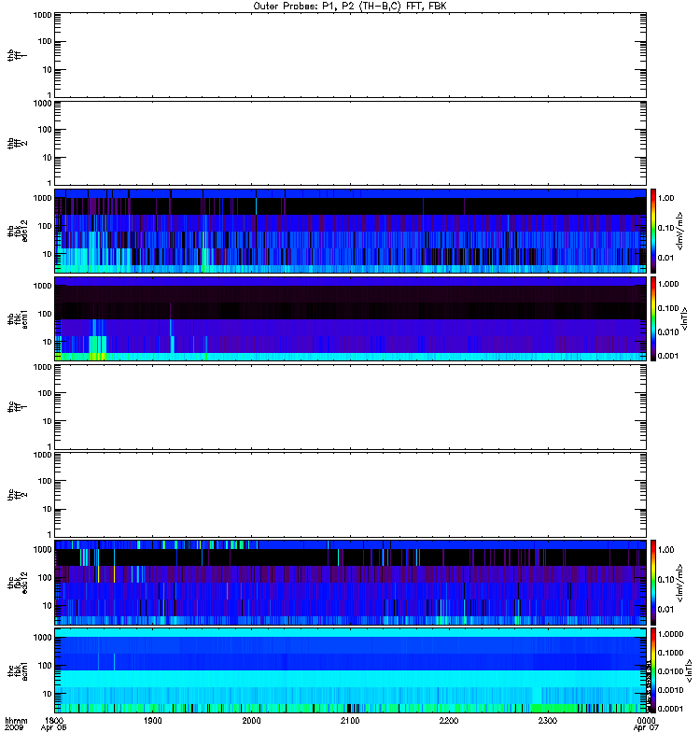Click the thc fbk edc12 spectrogram panel

click(x=350, y=582)
